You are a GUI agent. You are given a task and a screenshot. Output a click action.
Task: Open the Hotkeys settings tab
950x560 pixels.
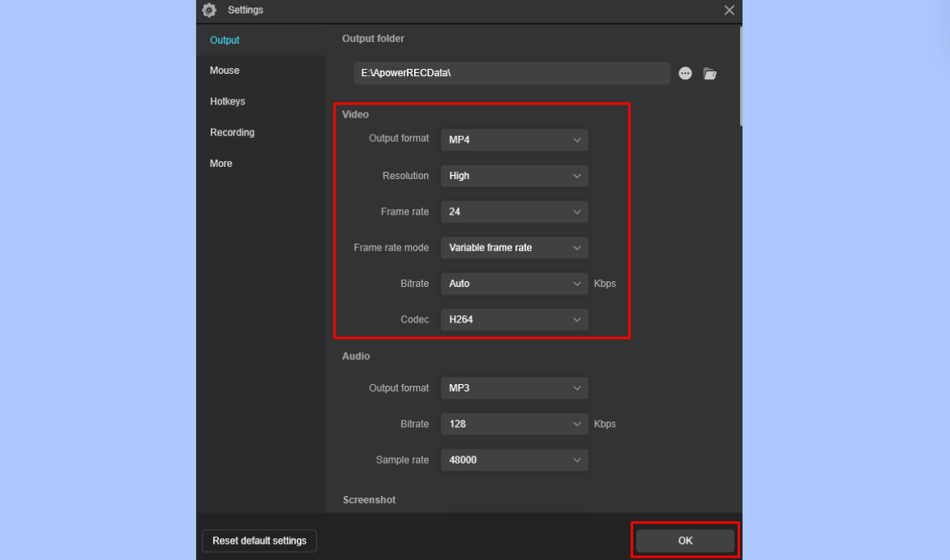point(260,101)
